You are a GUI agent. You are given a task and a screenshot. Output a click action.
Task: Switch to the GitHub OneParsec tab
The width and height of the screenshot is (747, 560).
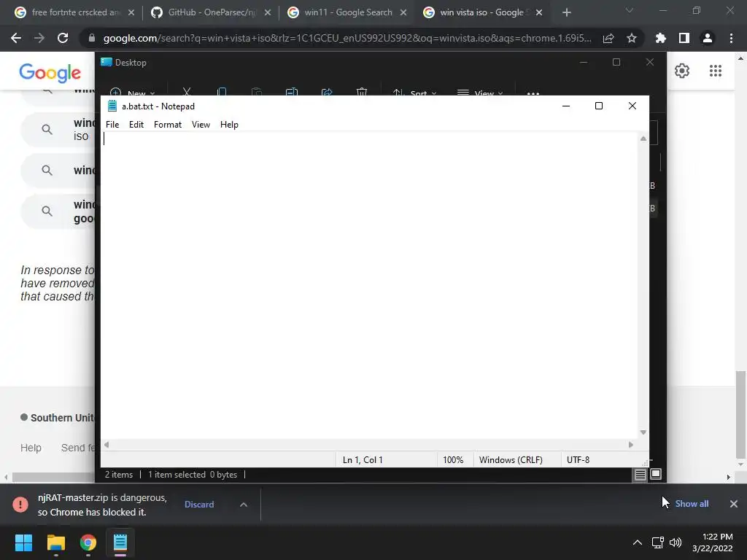[x=212, y=12]
